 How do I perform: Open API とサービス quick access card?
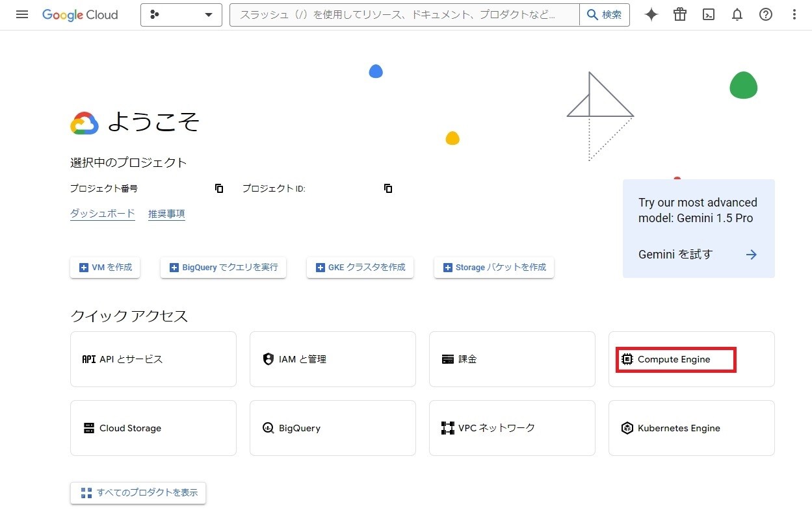pyautogui.click(x=153, y=359)
